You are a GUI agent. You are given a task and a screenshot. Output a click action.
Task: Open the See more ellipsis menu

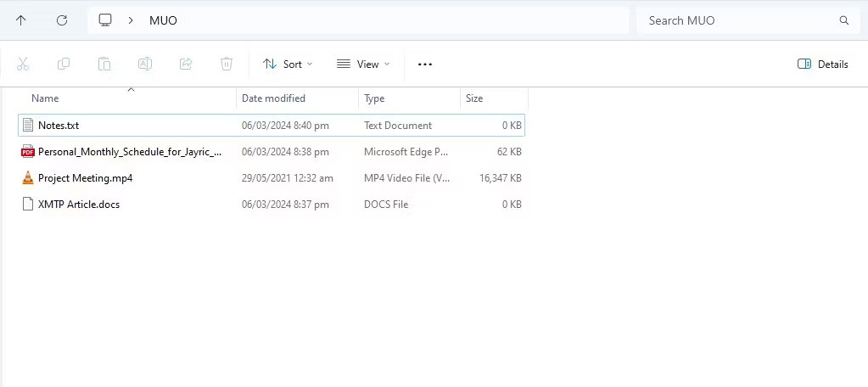(x=425, y=64)
